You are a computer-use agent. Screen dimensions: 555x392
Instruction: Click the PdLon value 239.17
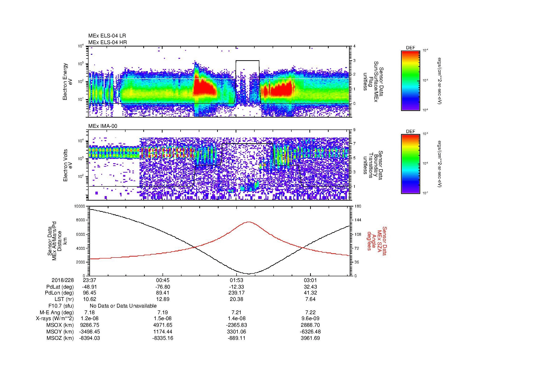coord(236,293)
